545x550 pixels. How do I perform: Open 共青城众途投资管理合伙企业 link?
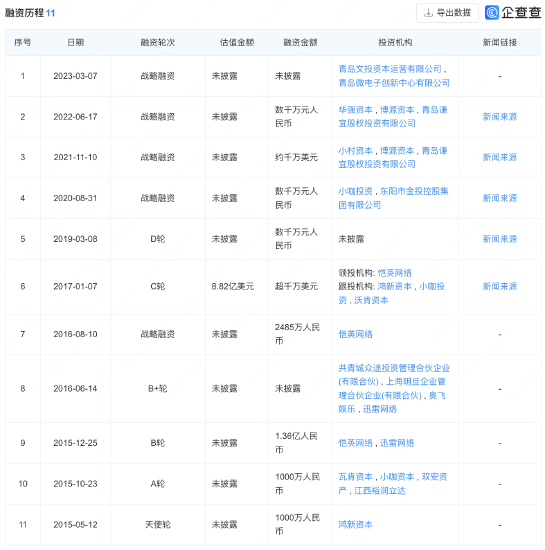(394, 375)
